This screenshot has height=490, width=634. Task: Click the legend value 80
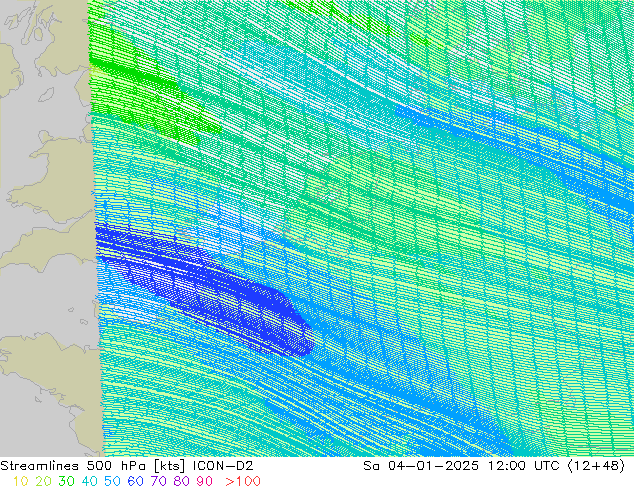click(x=182, y=481)
